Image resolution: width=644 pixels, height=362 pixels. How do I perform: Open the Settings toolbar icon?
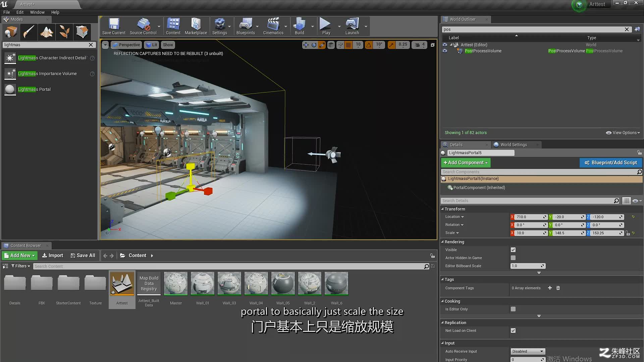pyautogui.click(x=220, y=26)
